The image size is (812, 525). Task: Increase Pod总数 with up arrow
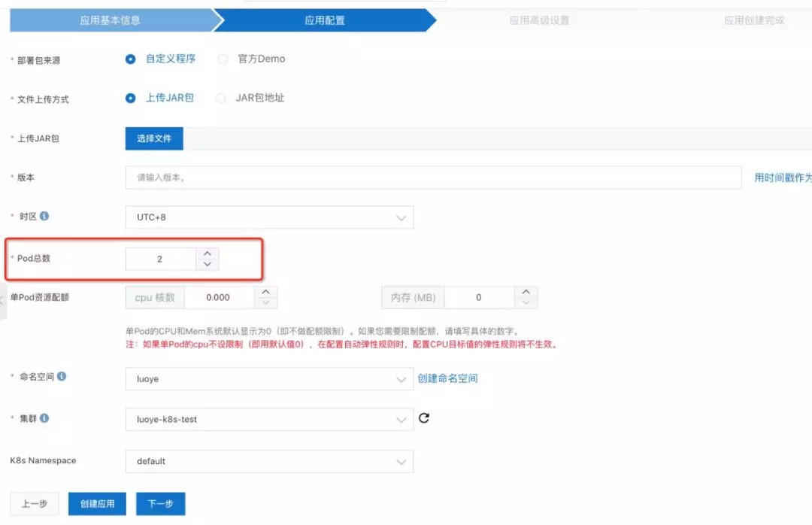click(x=208, y=253)
